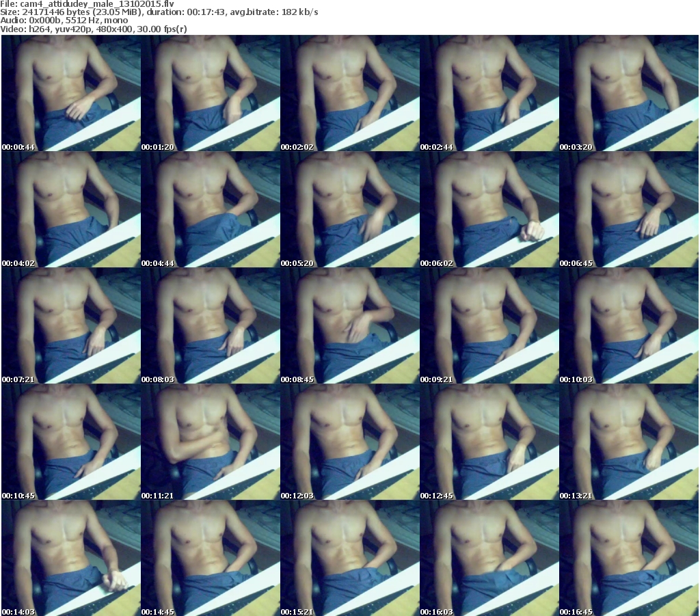Open the frame timestamped 00:09:21
Viewport: 700px width, 616px height.
tap(489, 326)
